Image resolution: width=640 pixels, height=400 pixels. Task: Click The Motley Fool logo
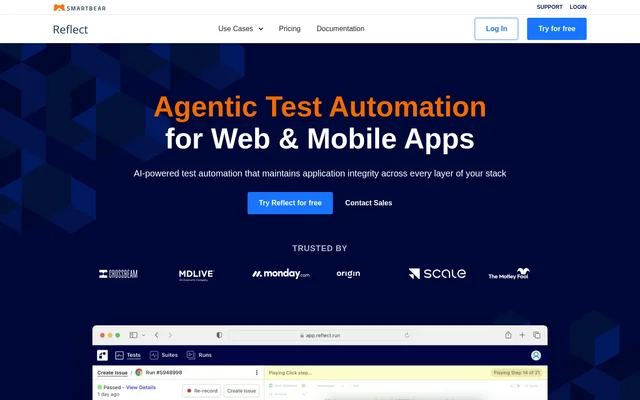click(509, 273)
